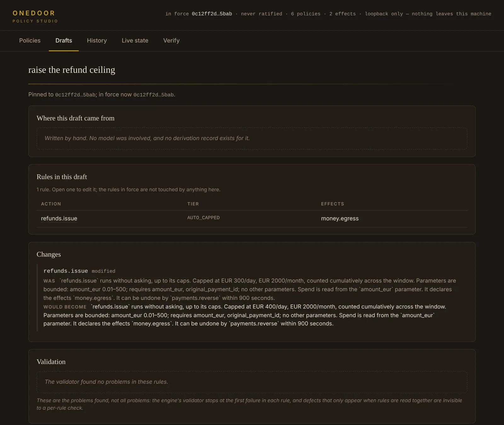This screenshot has height=425, width=504.
Task: Click 'never ratified' in the header status
Action: tap(261, 14)
